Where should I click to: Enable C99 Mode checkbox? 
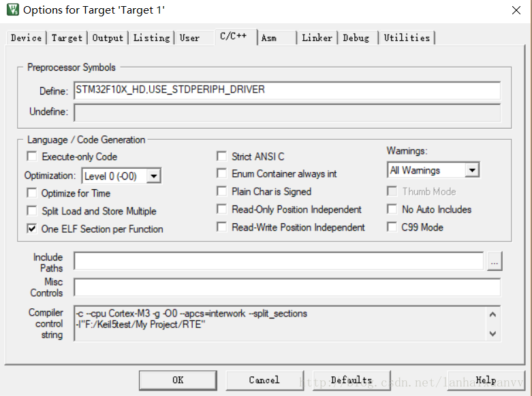pos(392,227)
